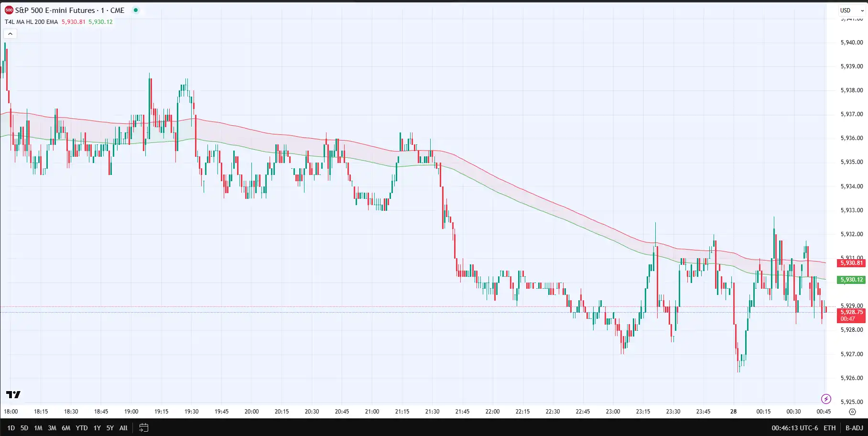
Task: Click the green market status dot
Action: pyautogui.click(x=136, y=10)
